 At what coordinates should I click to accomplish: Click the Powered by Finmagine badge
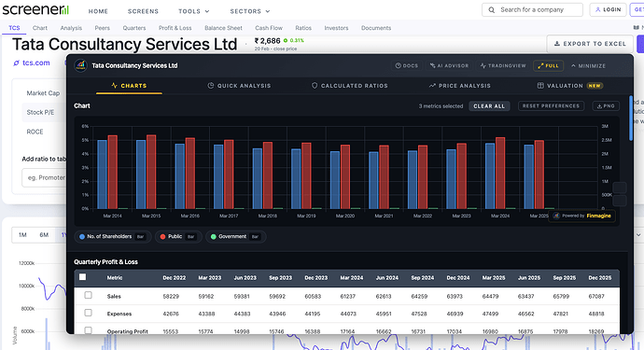pyautogui.click(x=582, y=216)
